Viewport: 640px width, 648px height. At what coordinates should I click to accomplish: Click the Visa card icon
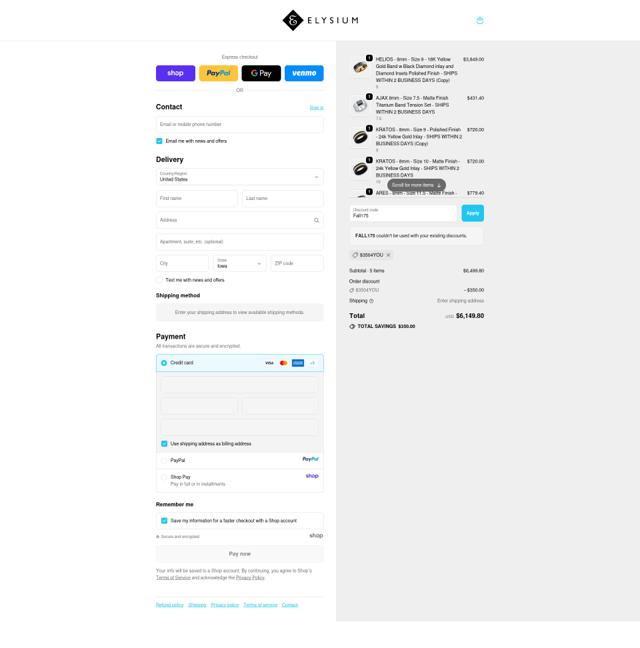pyautogui.click(x=269, y=363)
